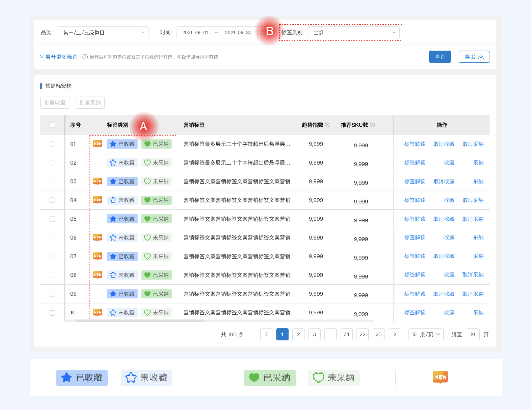Image resolution: width=532 pixels, height=410 pixels.
Task: Click the 已采纳 heart badge in row 09
Action: pyautogui.click(x=156, y=294)
